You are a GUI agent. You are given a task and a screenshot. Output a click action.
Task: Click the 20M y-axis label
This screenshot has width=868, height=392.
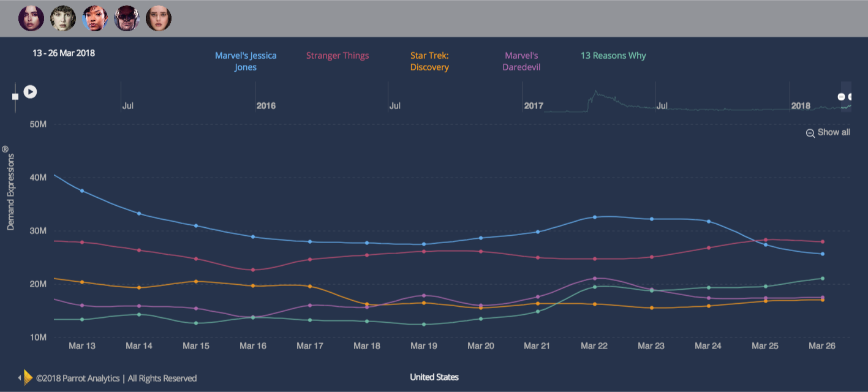pyautogui.click(x=38, y=284)
